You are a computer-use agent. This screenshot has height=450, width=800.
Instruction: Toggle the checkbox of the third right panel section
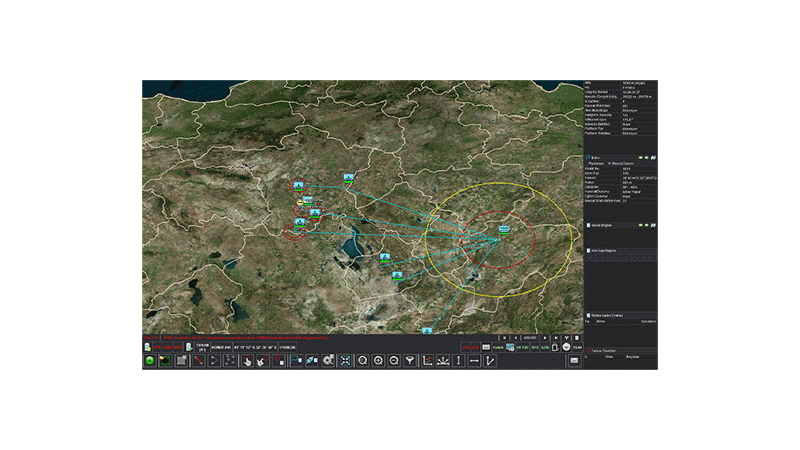pyautogui.click(x=588, y=225)
